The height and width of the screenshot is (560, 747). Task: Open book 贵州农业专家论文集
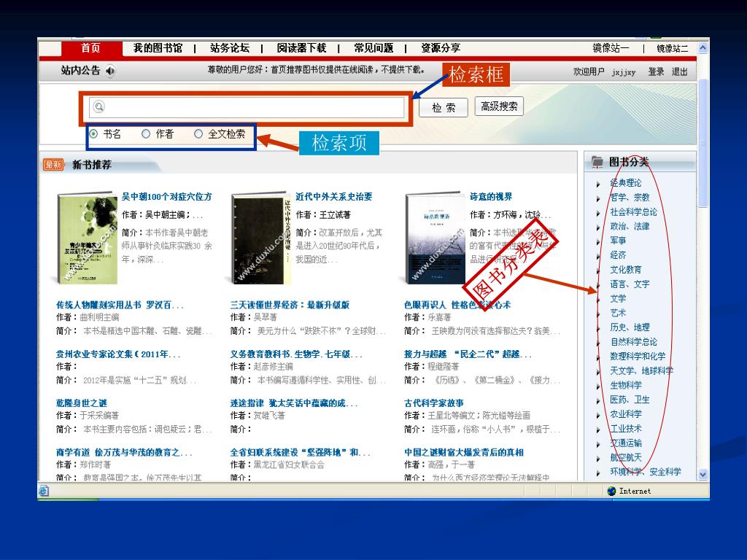[x=118, y=354]
